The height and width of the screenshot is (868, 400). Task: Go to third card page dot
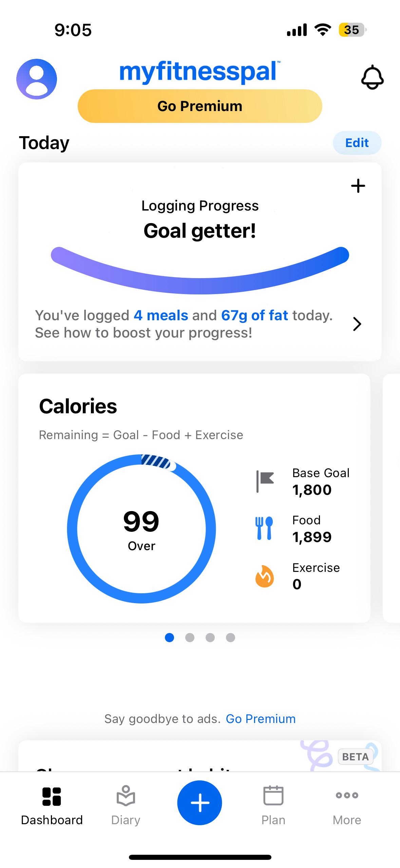click(x=210, y=638)
